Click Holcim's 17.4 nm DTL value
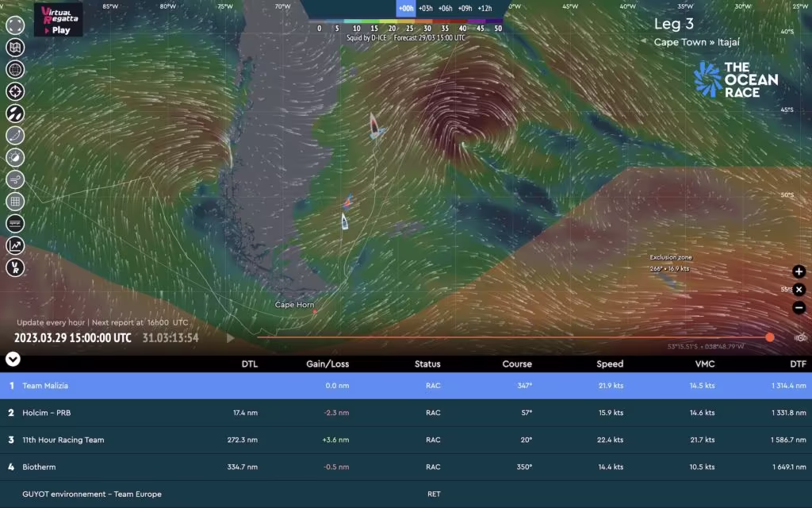Image resolution: width=812 pixels, height=508 pixels. click(x=245, y=413)
